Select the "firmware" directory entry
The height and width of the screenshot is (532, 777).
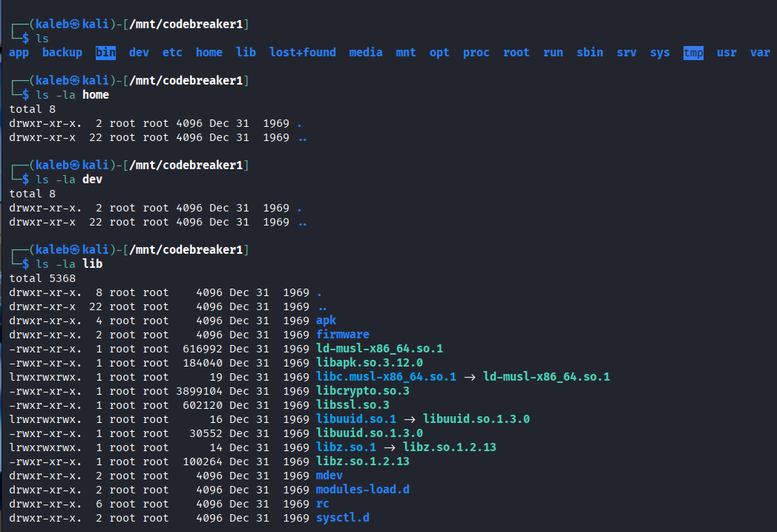click(x=342, y=335)
